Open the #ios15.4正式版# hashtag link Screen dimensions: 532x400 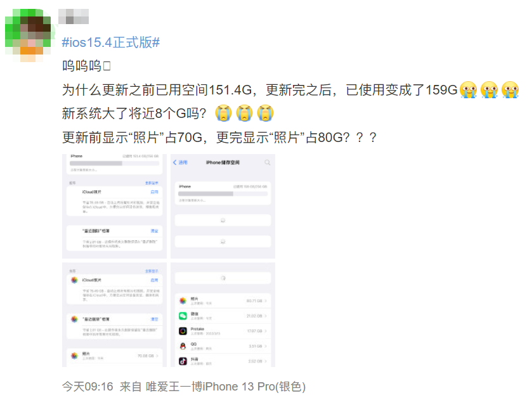[x=111, y=42]
